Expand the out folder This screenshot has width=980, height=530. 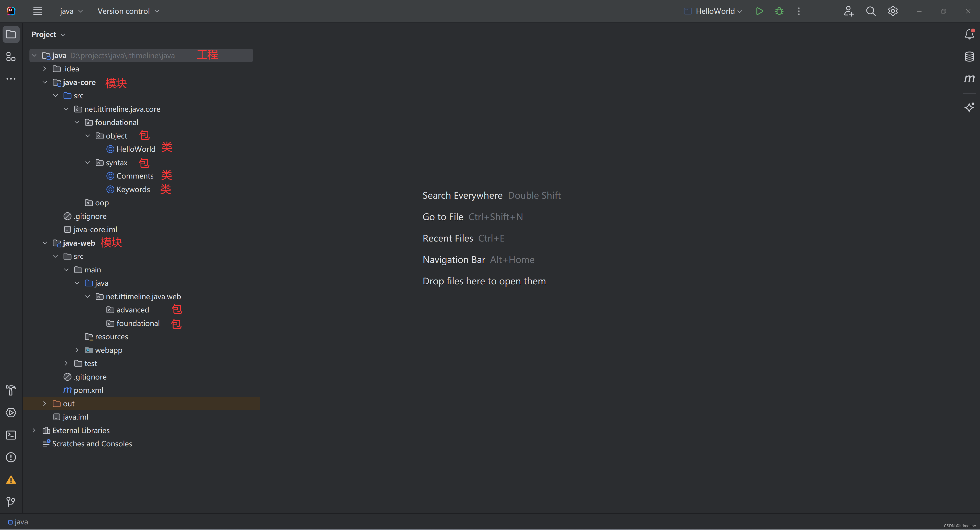pyautogui.click(x=44, y=403)
